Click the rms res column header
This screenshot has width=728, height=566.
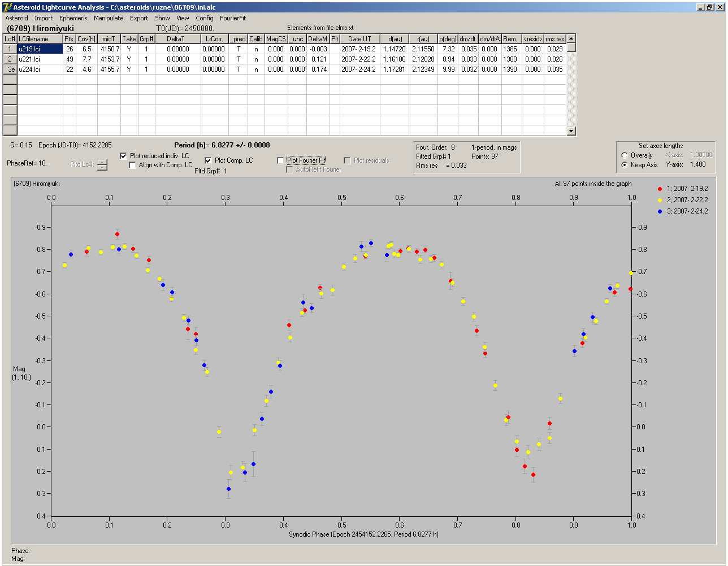[554, 39]
